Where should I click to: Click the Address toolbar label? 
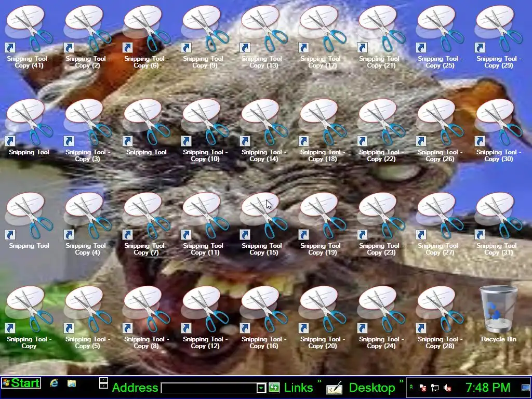tap(135, 388)
